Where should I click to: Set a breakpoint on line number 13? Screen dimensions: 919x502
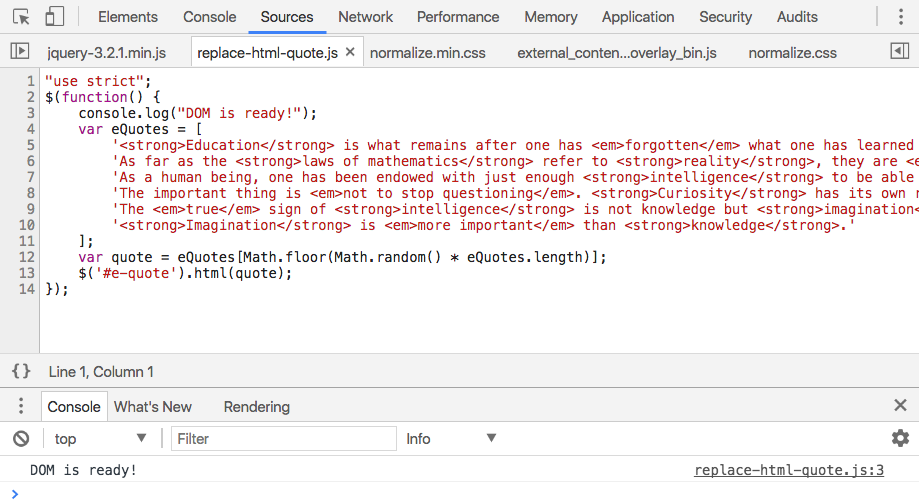tap(27, 273)
